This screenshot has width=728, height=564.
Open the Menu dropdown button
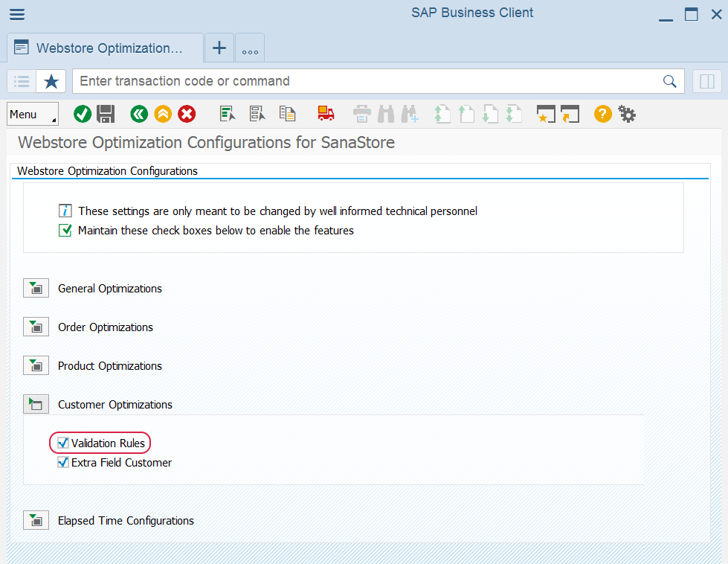pos(33,114)
